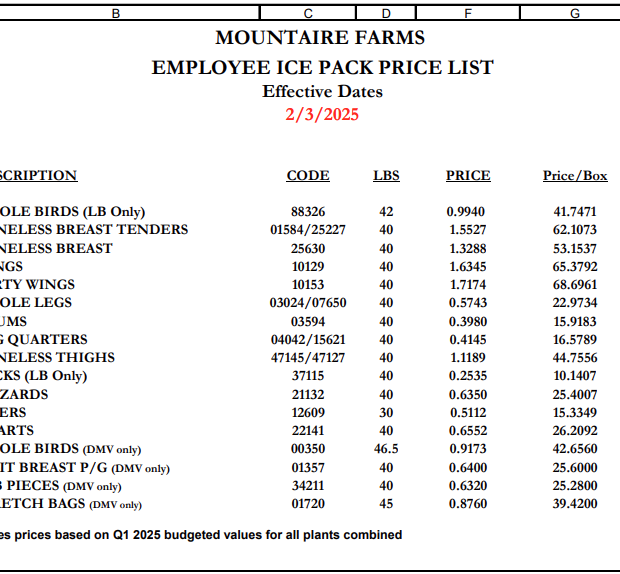620x574 pixels.
Task: Select the red 2/3/2025 date
Action: click(322, 114)
